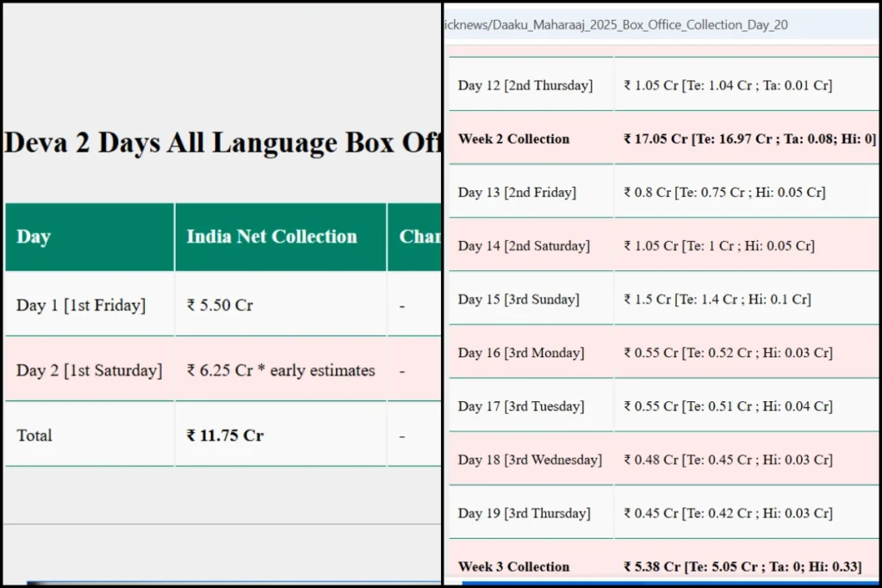Click '₹ 0.8 Cr [Te: 0.75 Cr ; Hi: 0.05 Cr]'
The height and width of the screenshot is (588, 882).
724,192
